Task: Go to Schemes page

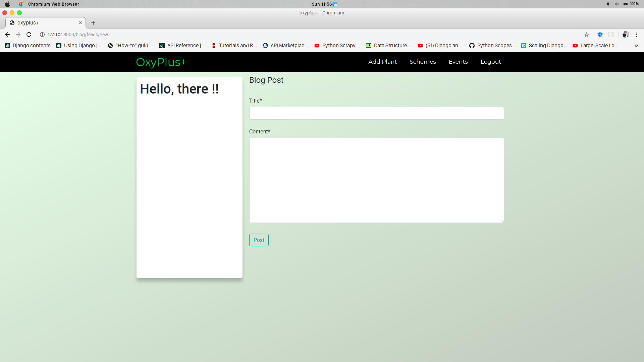Action: click(x=423, y=62)
